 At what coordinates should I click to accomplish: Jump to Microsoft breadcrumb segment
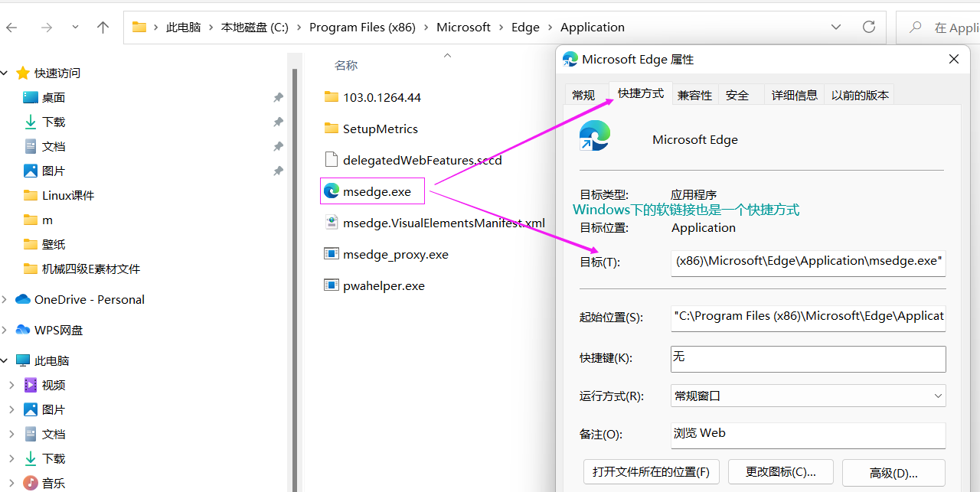pos(463,28)
